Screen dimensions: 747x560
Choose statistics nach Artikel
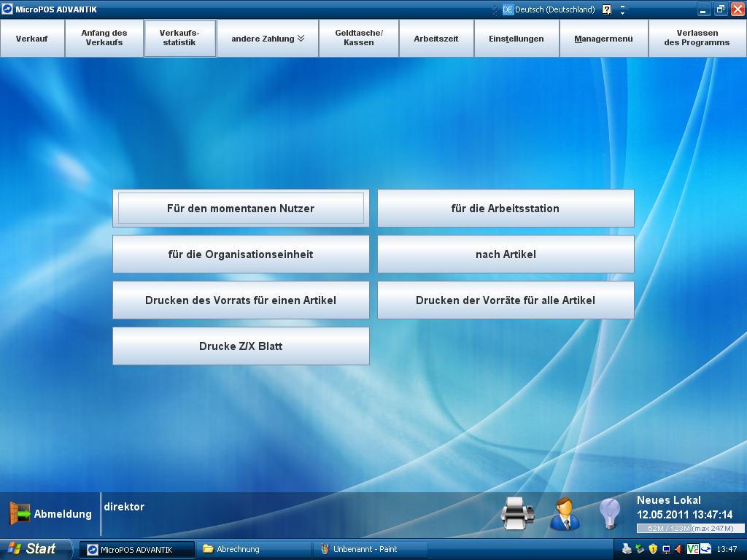pos(506,254)
